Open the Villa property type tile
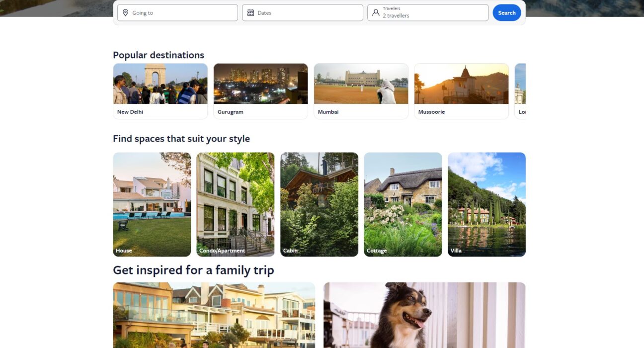This screenshot has height=348, width=644. (486, 204)
